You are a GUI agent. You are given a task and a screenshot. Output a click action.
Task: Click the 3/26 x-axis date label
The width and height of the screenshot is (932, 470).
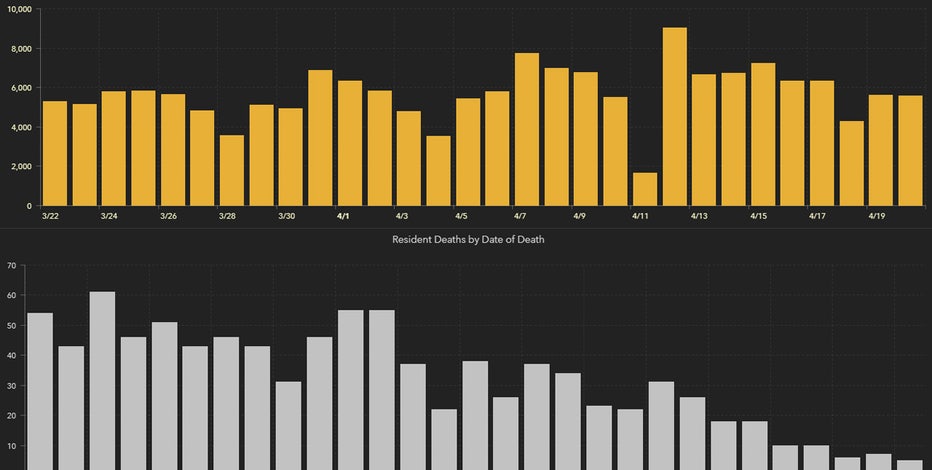[168, 216]
